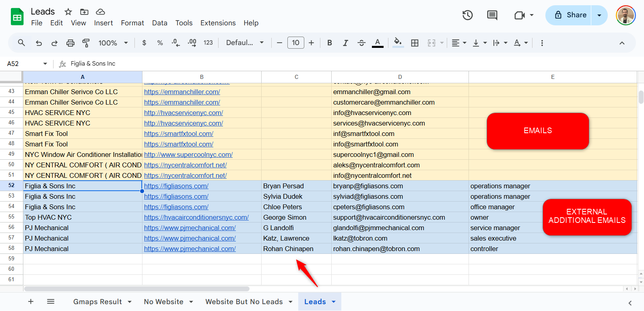
Task: Select row 55 header
Action: click(11, 217)
